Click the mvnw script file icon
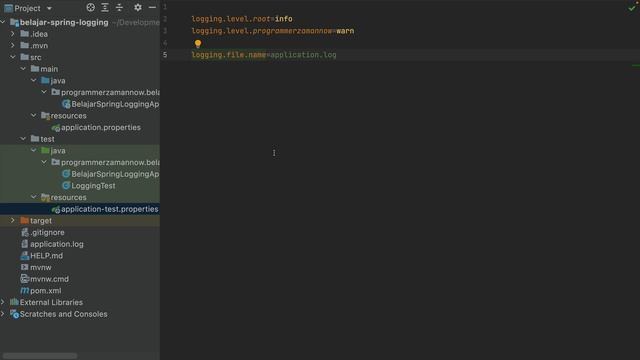 [24, 267]
